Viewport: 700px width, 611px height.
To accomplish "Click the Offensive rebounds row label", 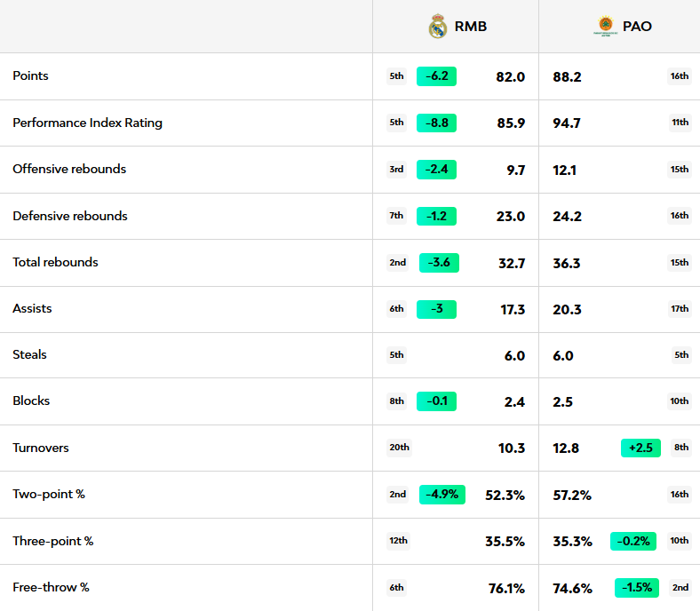I will coord(69,170).
